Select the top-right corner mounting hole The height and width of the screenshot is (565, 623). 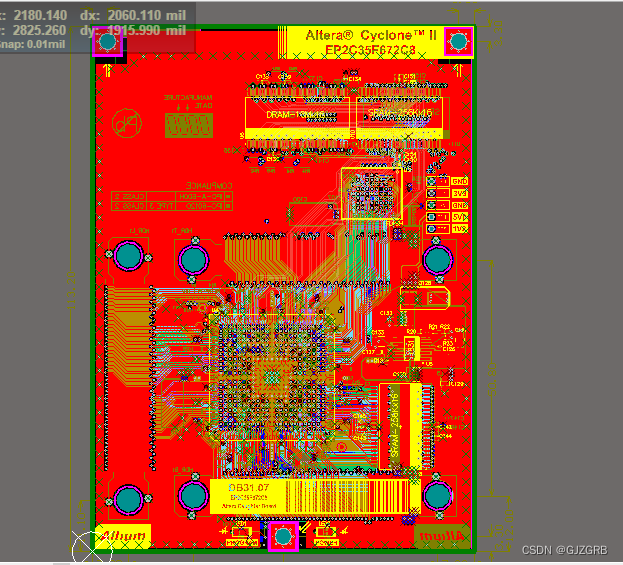(x=459, y=41)
